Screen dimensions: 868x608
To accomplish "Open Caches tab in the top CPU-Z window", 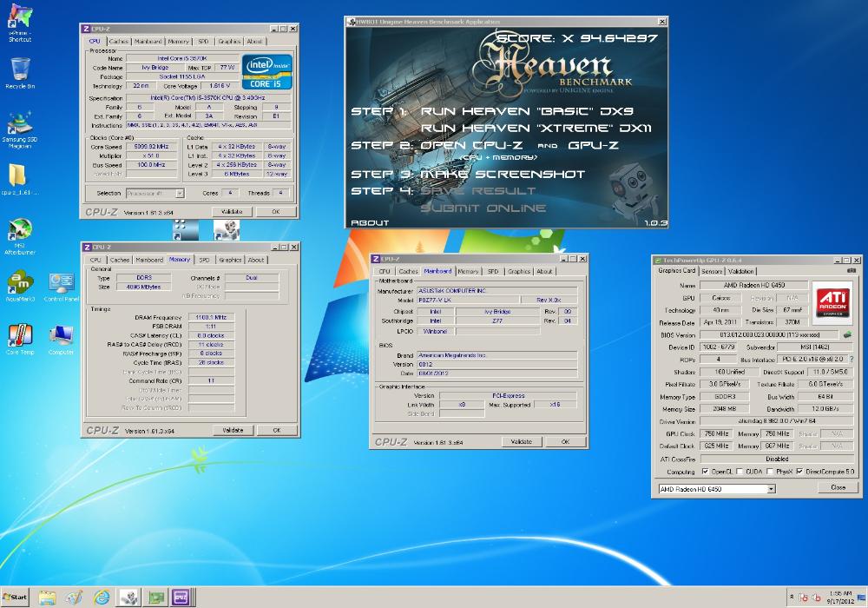I will (x=118, y=42).
